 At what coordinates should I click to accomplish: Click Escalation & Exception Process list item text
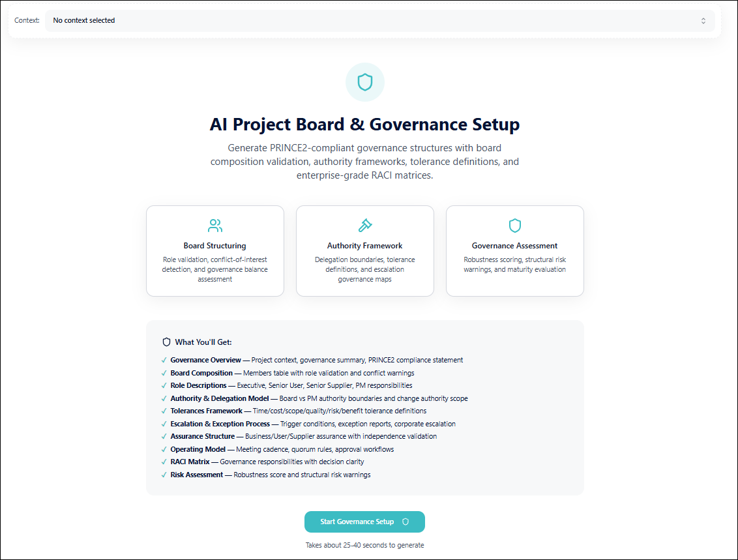313,424
